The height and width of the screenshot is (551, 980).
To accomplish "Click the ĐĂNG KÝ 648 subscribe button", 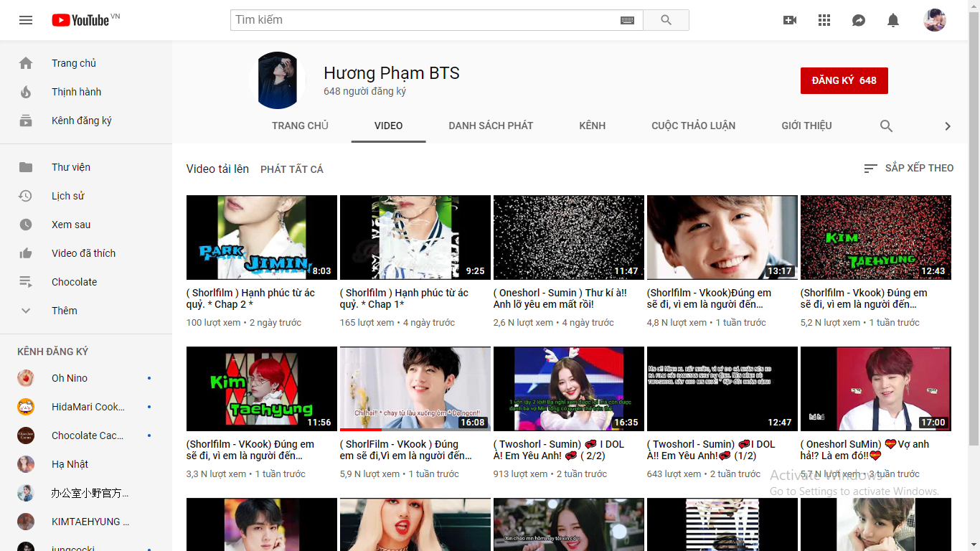I will click(x=844, y=80).
